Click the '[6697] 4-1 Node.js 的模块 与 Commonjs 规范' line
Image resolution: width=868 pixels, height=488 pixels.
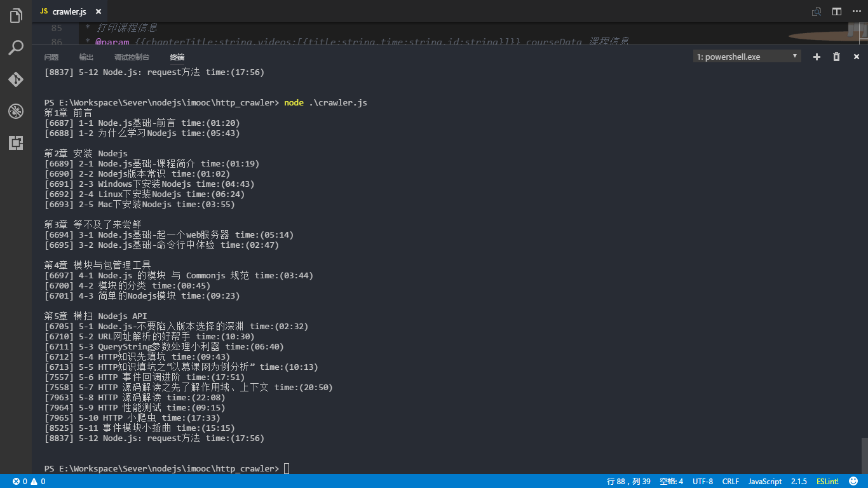[x=179, y=276]
